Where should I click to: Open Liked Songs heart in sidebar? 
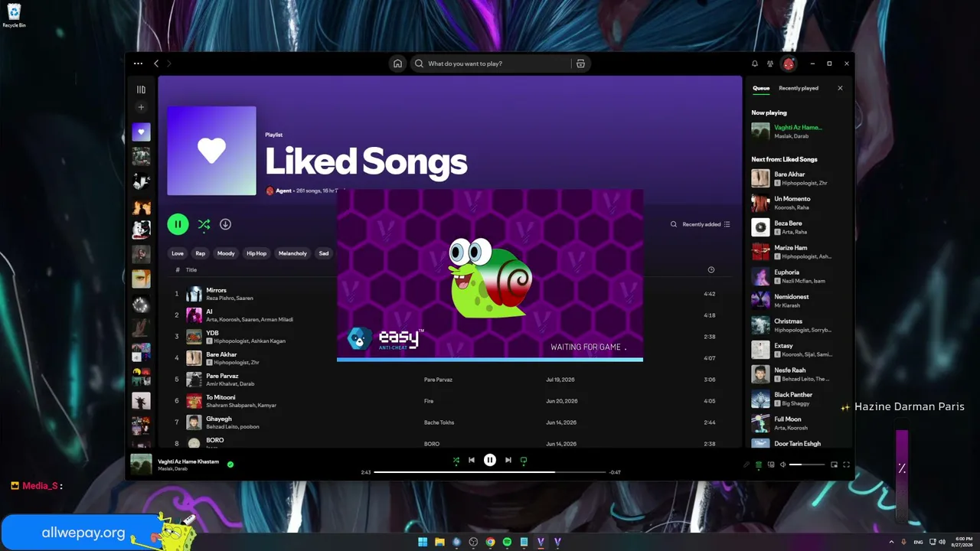coord(141,132)
